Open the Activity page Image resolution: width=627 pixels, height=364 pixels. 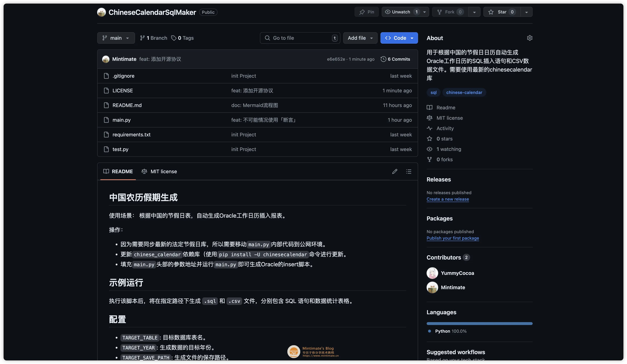(x=440, y=128)
